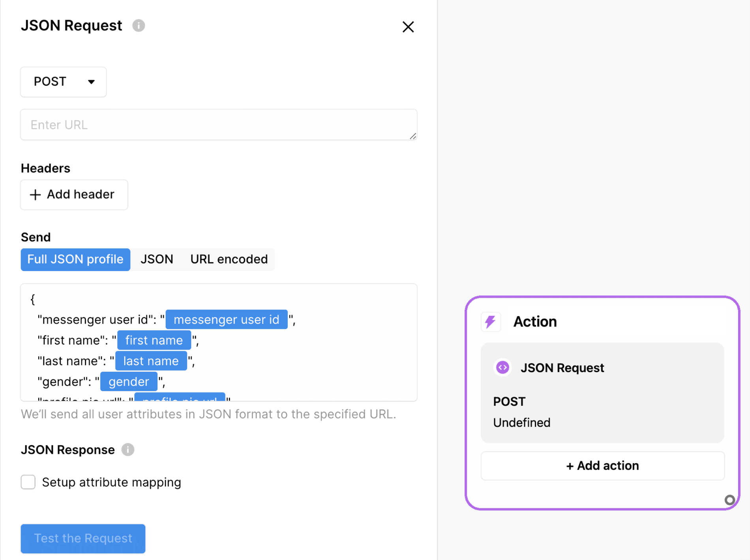750x560 pixels.
Task: Click the + Add action button
Action: pyautogui.click(x=602, y=466)
